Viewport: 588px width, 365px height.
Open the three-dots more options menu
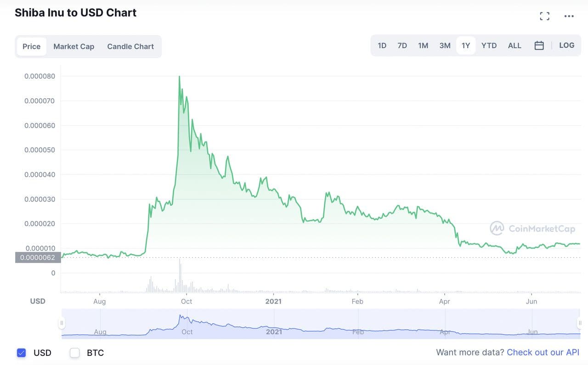click(569, 17)
